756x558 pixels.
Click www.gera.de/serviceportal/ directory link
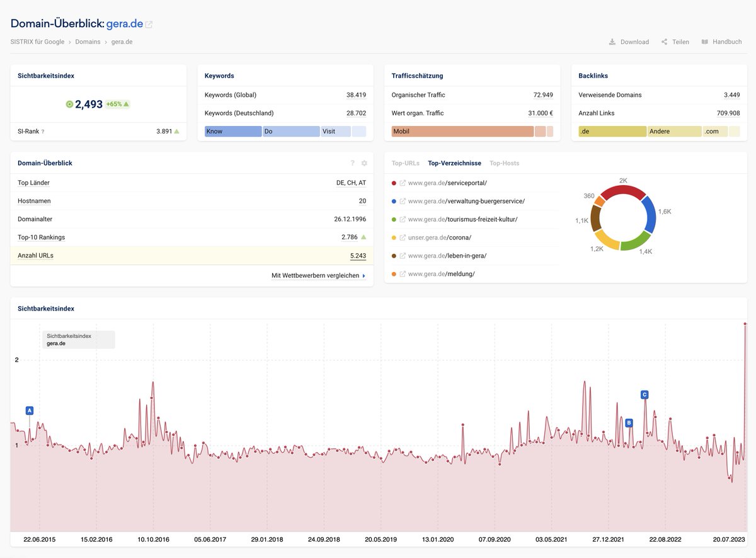coord(447,183)
